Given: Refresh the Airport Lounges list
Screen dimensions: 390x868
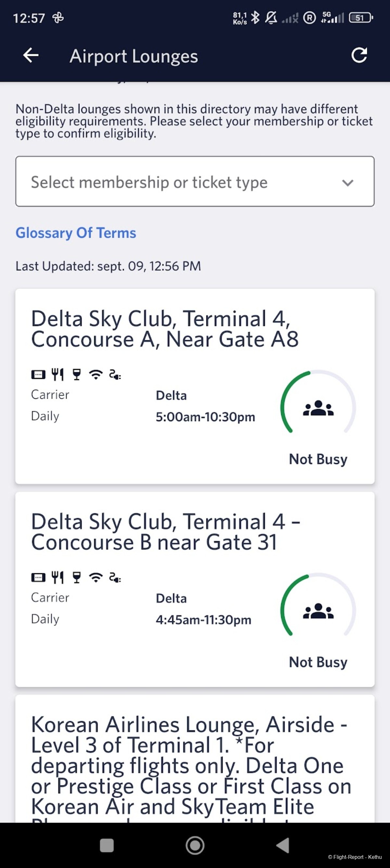Looking at the screenshot, I should point(359,55).
